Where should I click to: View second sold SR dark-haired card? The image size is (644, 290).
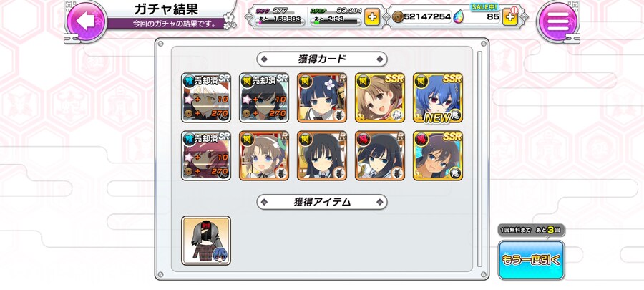click(x=264, y=98)
